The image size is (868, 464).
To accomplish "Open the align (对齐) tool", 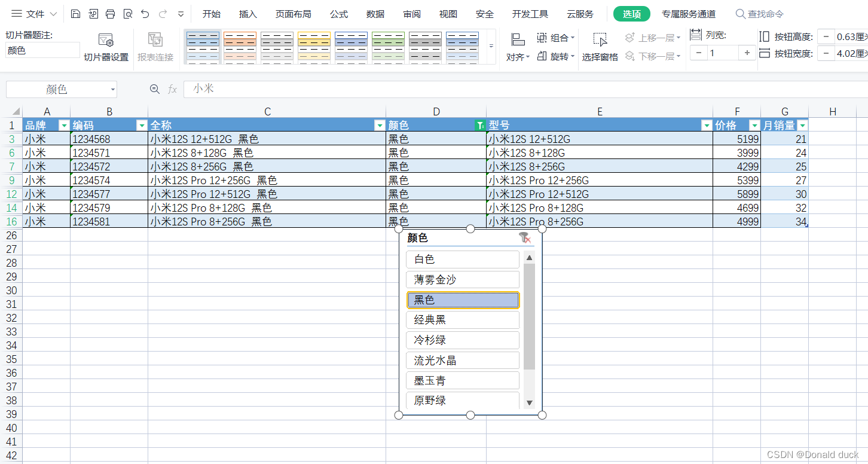I will [518, 47].
